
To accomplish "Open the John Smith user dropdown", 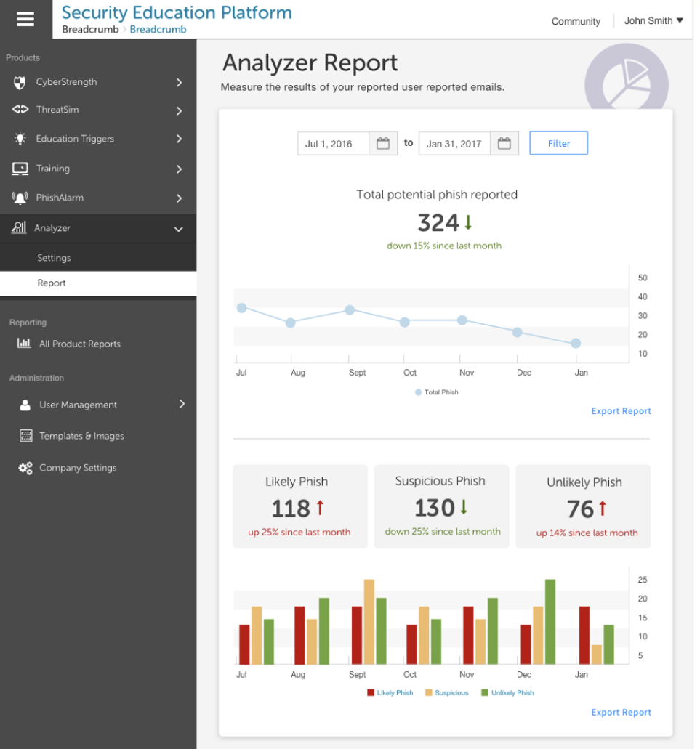I will click(653, 21).
